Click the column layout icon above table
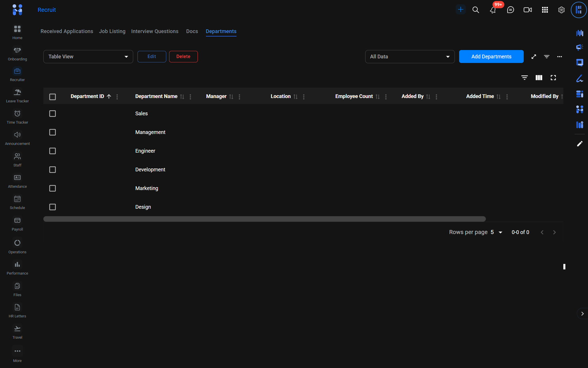Image resolution: width=588 pixels, height=368 pixels. pos(539,78)
